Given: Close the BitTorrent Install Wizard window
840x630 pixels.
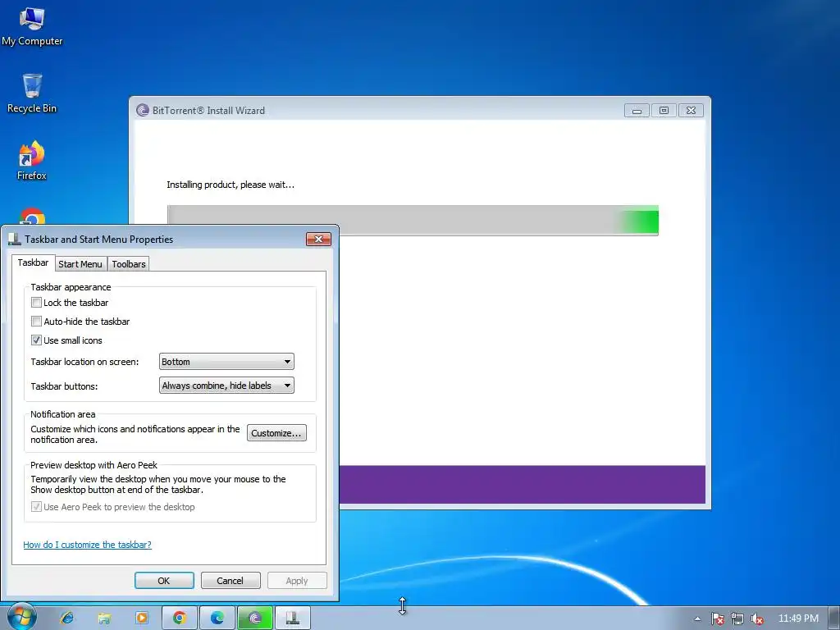Looking at the screenshot, I should point(691,111).
